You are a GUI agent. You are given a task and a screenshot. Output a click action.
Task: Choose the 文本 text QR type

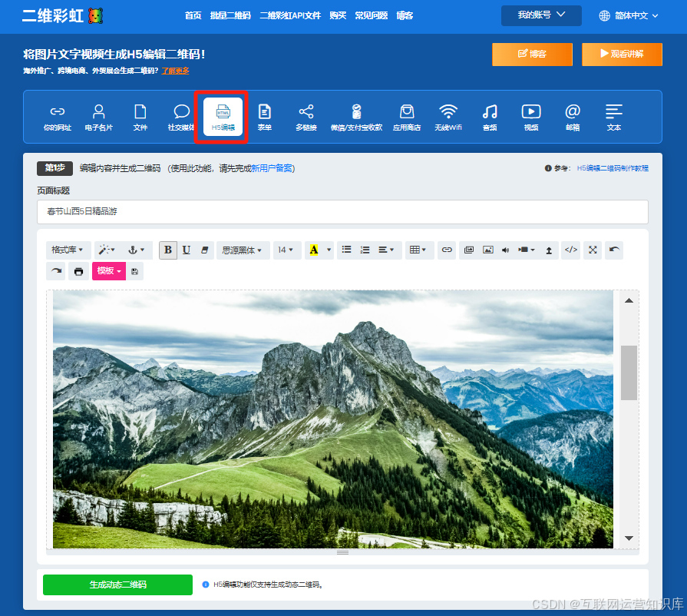pyautogui.click(x=614, y=117)
